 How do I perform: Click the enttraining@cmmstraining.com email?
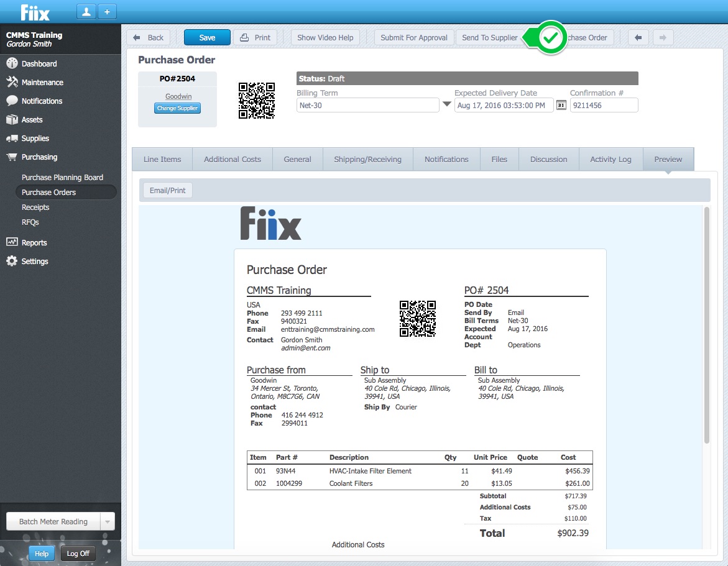328,329
